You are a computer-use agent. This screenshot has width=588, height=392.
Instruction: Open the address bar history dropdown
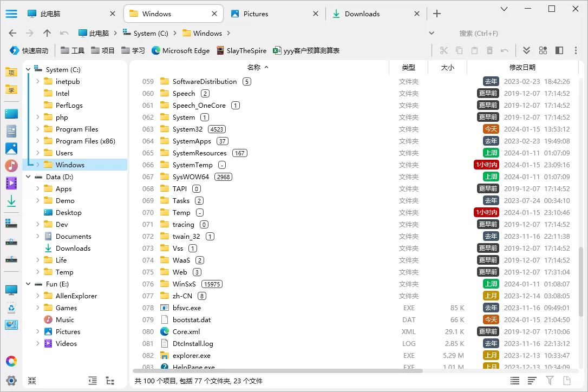pyautogui.click(x=432, y=33)
